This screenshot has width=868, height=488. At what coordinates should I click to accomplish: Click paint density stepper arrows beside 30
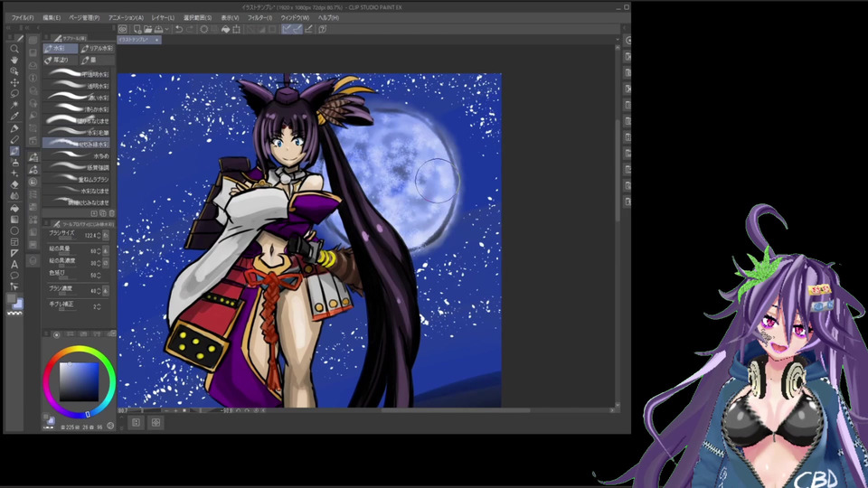[99, 263]
